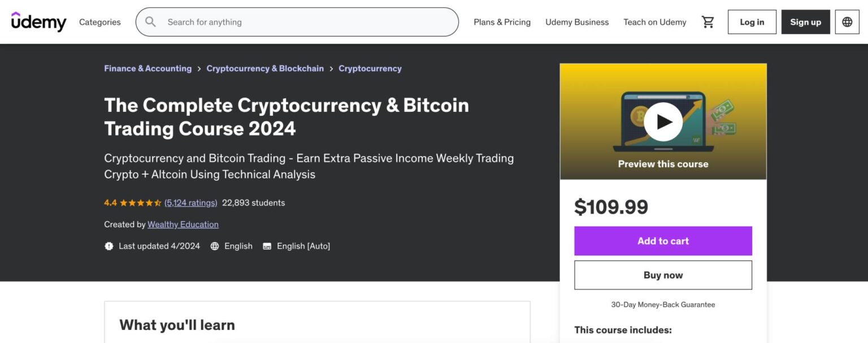The height and width of the screenshot is (343, 868).
Task: Open the 5,124 ratings link
Action: coord(190,202)
